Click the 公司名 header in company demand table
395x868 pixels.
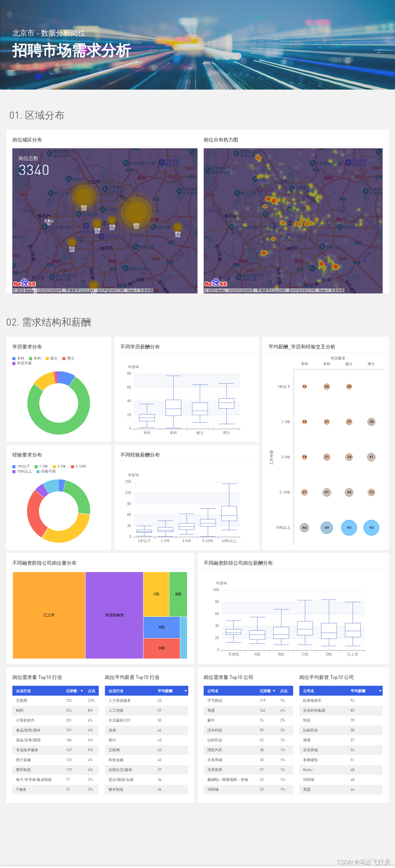[213, 691]
